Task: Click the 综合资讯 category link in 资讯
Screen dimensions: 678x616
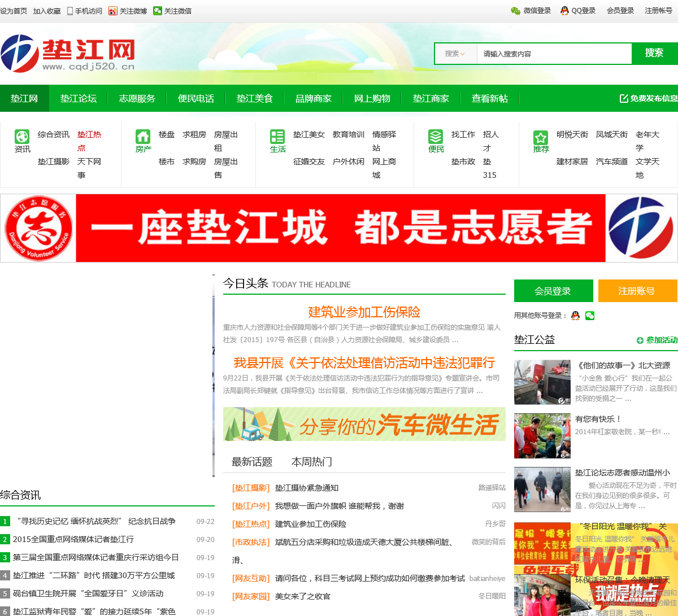Action: 54,134
